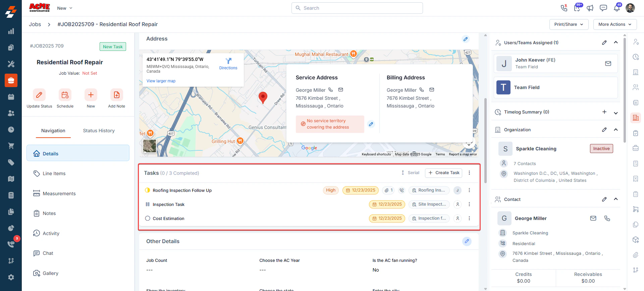Call George Miller in Contact panel
Image resolution: width=644 pixels, height=291 pixels.
tap(607, 218)
